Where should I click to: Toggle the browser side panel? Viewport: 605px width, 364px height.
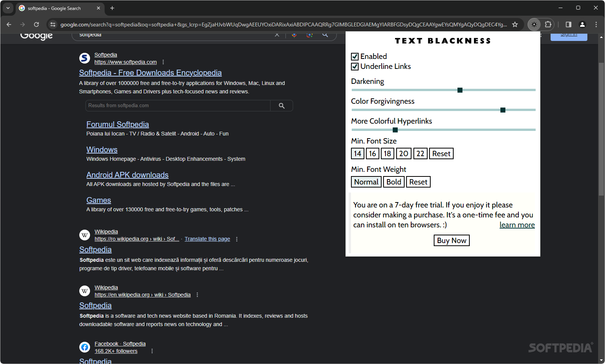(x=569, y=24)
